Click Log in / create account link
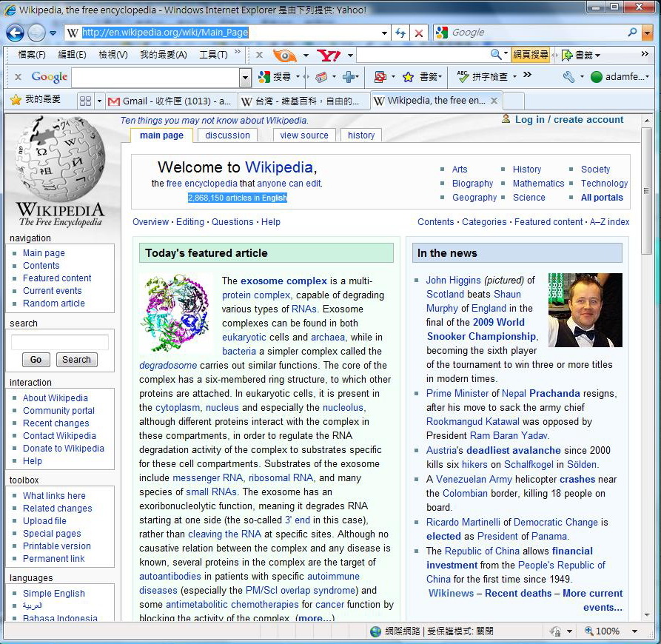The height and width of the screenshot is (644, 661). pyautogui.click(x=568, y=120)
